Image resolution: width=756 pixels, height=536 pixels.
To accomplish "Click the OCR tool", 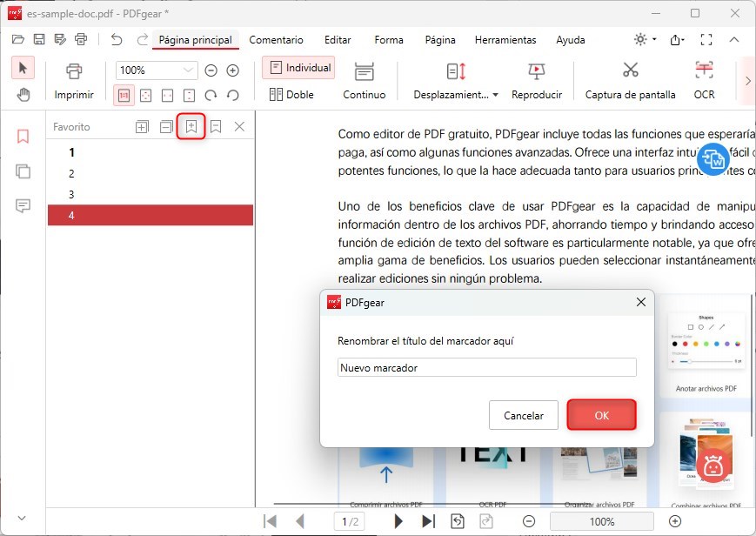I will [704, 81].
